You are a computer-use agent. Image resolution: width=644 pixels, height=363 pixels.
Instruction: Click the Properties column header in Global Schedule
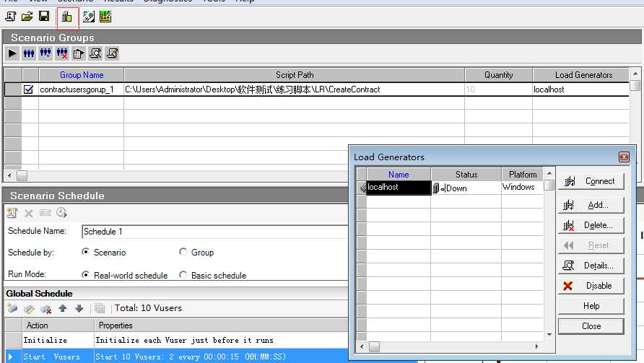point(221,325)
